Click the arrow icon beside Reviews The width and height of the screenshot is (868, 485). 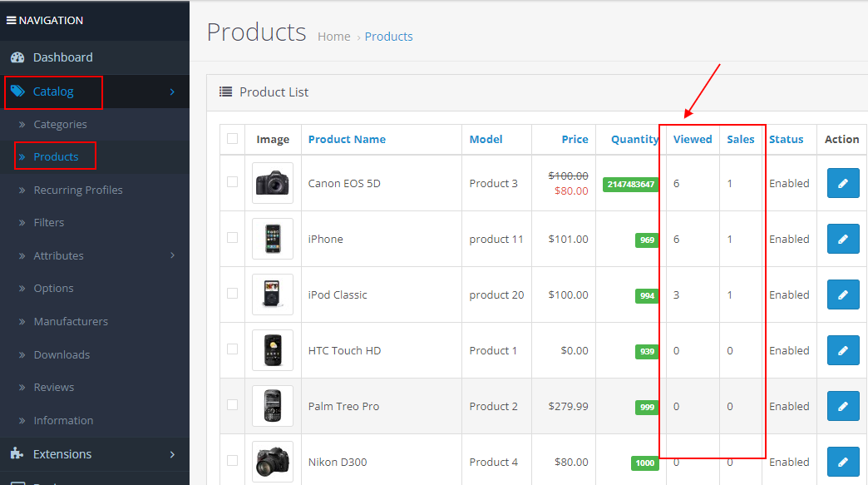coord(22,388)
